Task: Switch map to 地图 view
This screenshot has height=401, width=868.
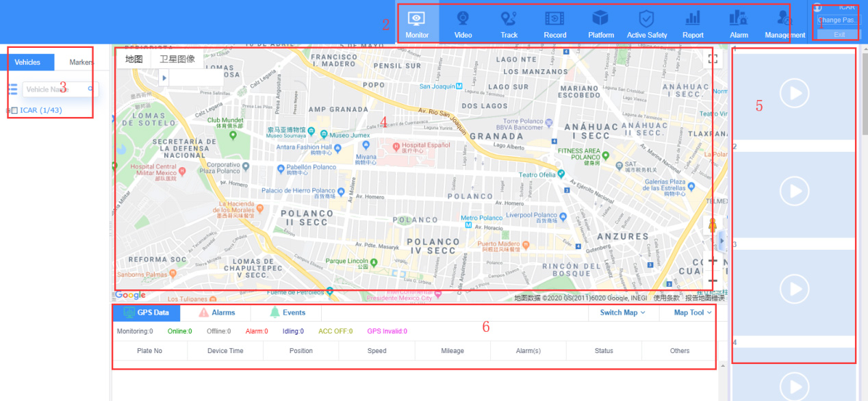Action: [134, 59]
